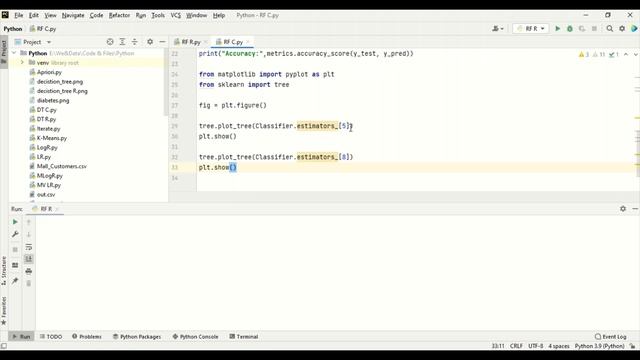Close the RF R.py editor tab
Image resolution: width=640 pixels, height=360 pixels.
tap(206, 42)
